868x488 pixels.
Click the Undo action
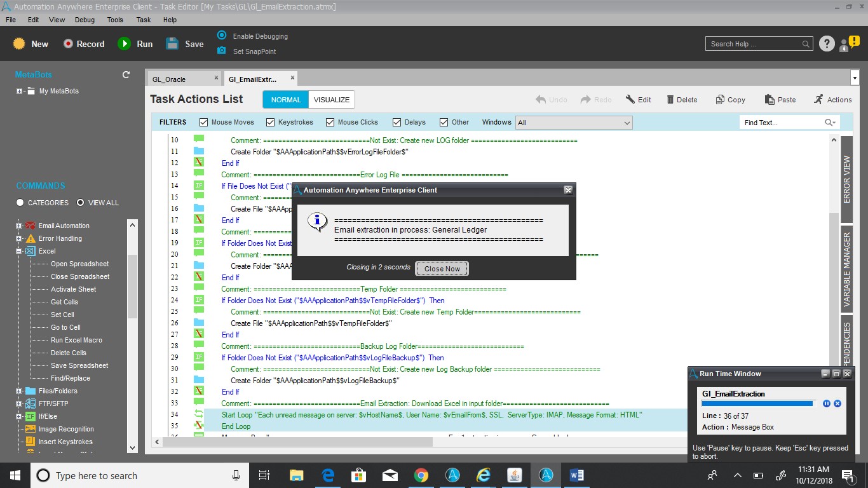(551, 100)
